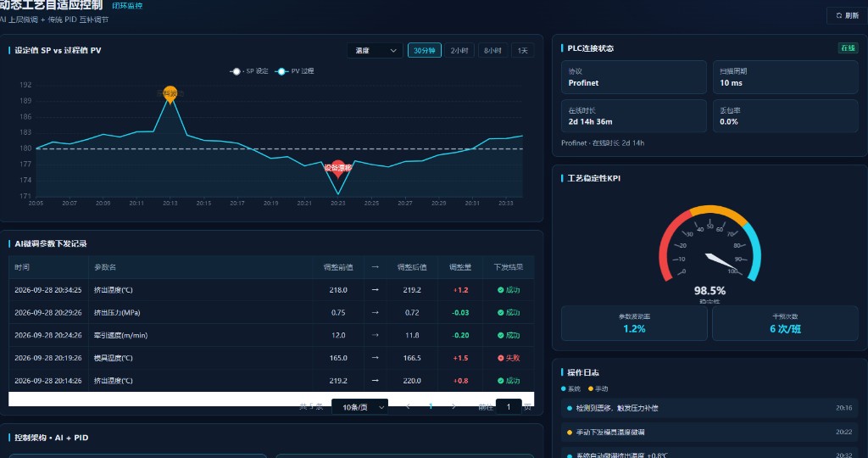Screen dimensions: 868x458
Task: Select the 30分钟 time range
Action: coord(425,50)
